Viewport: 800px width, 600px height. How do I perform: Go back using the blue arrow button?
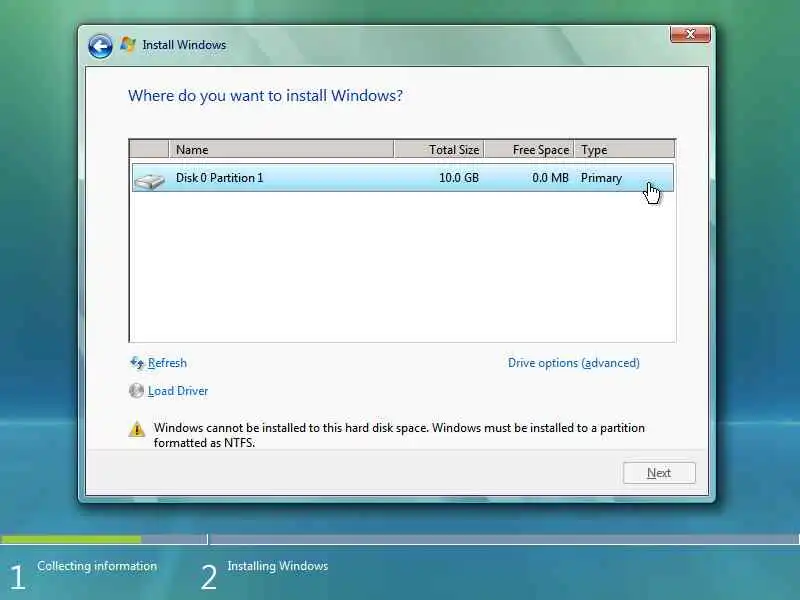point(100,46)
